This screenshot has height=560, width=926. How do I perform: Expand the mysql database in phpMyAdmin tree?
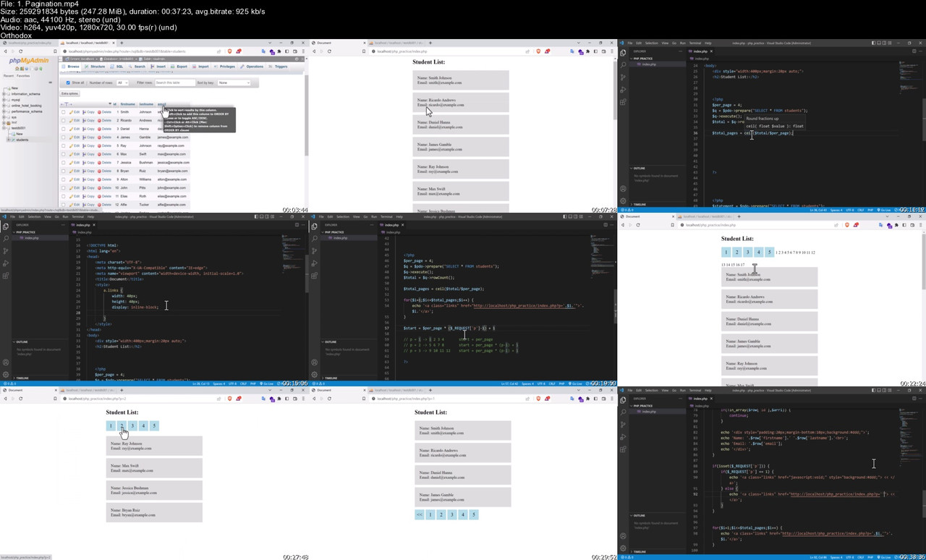click(4, 100)
